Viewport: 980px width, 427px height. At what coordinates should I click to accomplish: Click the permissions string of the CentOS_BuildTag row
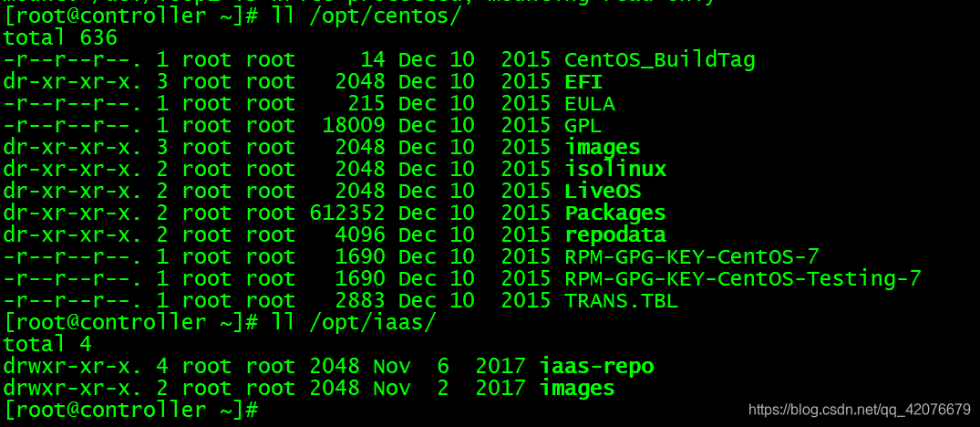click(73, 60)
